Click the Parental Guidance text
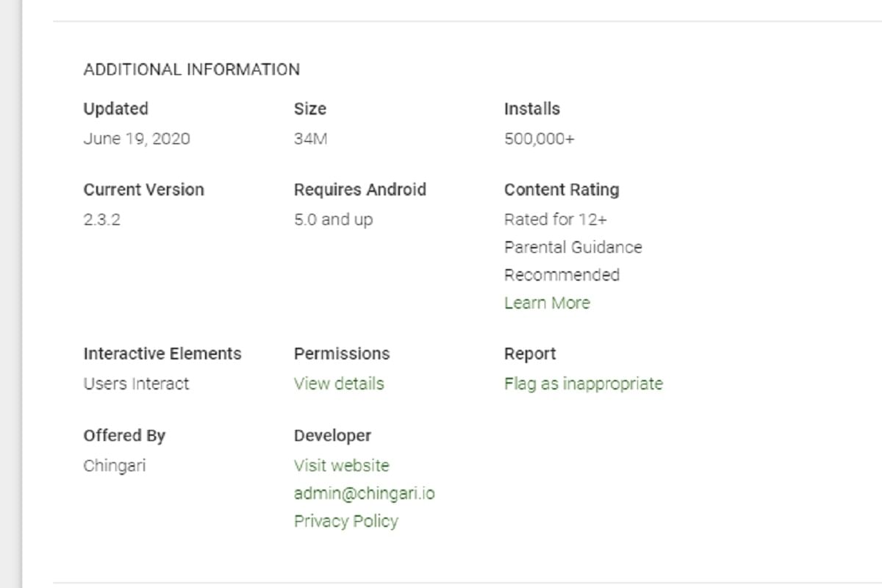 [573, 248]
